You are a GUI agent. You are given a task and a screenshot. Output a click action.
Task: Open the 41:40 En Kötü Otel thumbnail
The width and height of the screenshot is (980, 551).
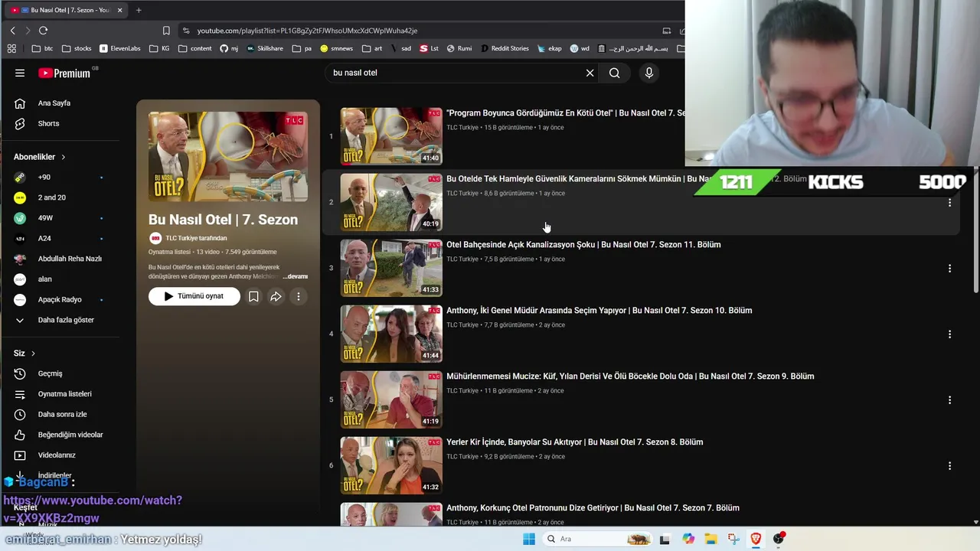point(391,136)
